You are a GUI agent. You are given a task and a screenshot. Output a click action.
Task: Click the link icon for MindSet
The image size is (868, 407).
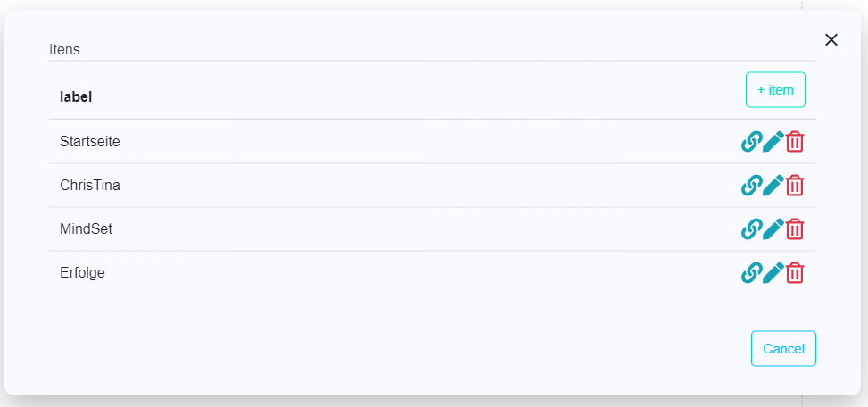click(751, 229)
